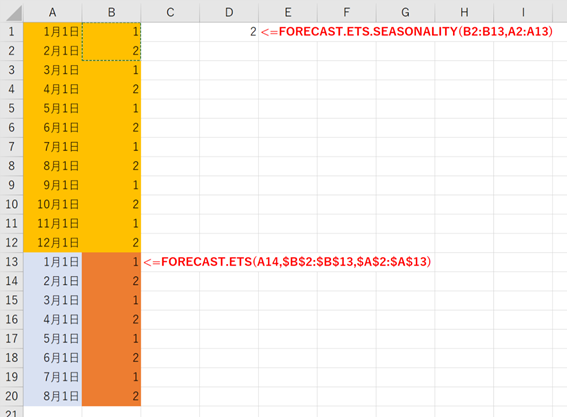Click the FORECAST.ETS.SEASONALITY formula text
The image size is (567, 417).
click(x=407, y=32)
